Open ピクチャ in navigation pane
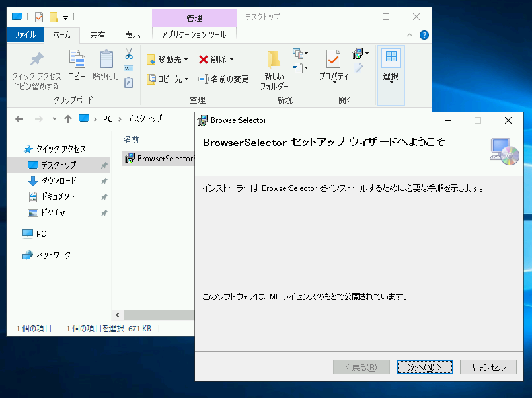532x398 pixels. pos(46,213)
